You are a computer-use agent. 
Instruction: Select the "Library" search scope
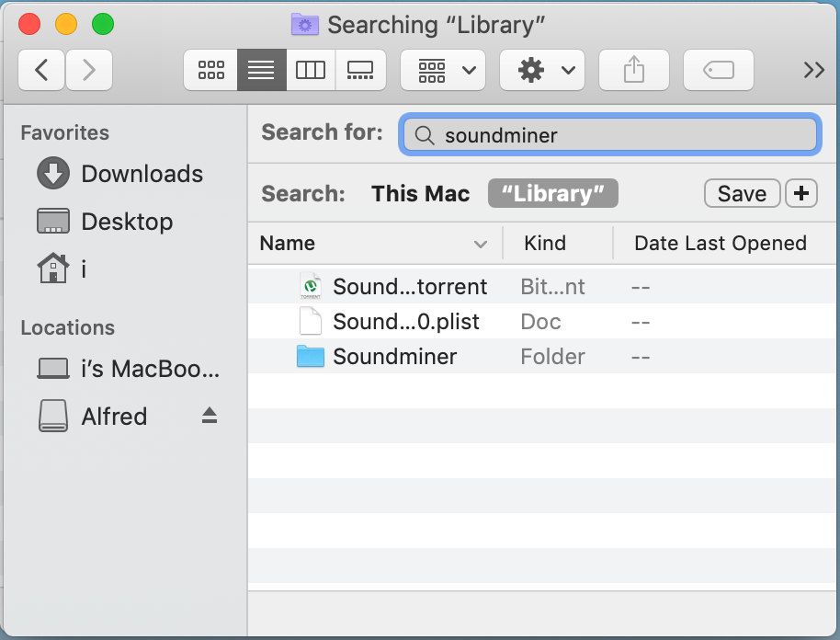click(x=553, y=193)
